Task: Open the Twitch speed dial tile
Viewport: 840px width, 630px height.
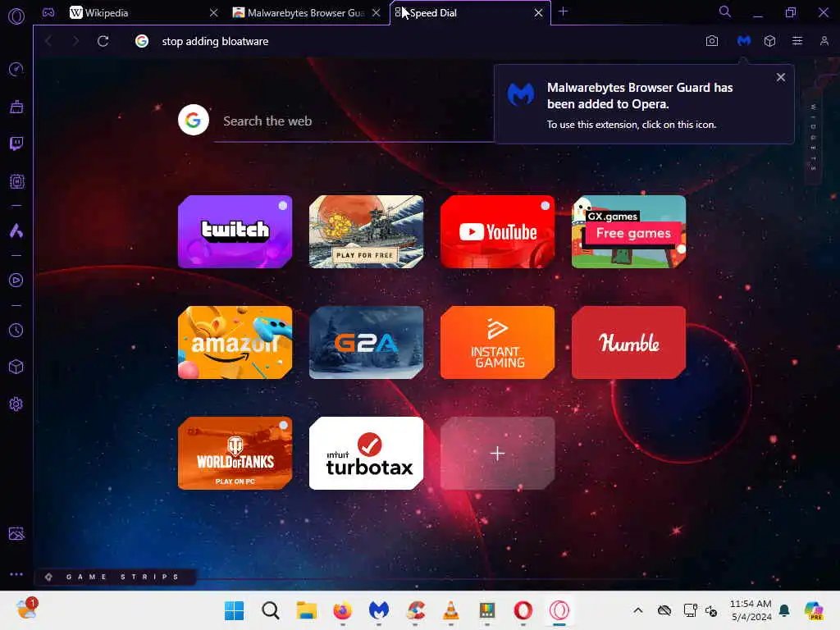Action: [235, 231]
